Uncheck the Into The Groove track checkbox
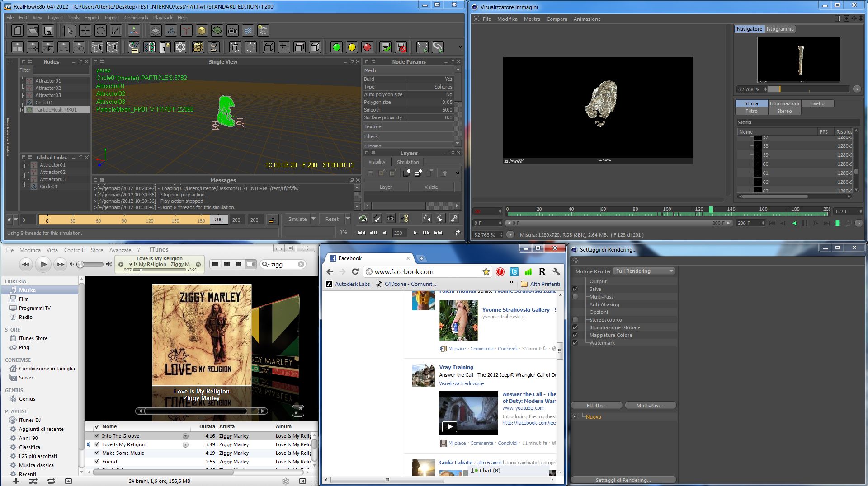Viewport: 868px width, 486px height. 97,436
